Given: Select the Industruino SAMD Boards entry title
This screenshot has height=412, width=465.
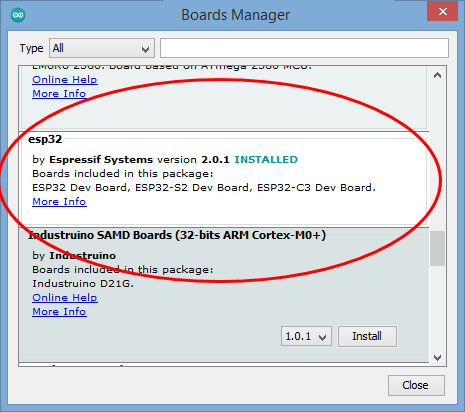Looking at the screenshot, I should [x=177, y=235].
